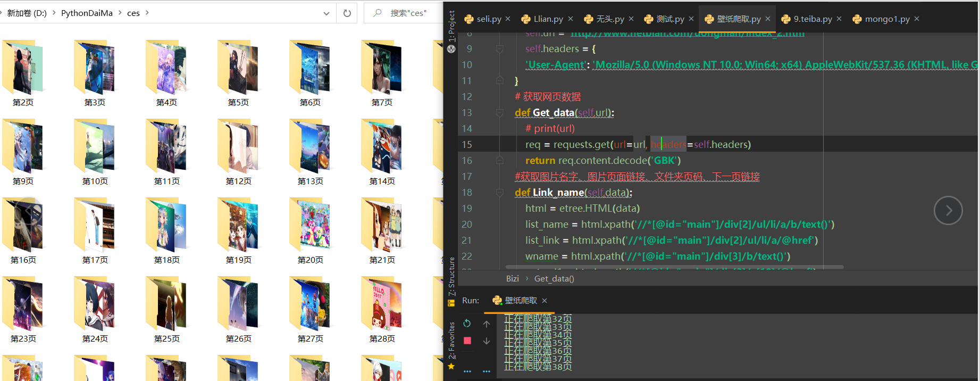Close the 壁纸爬取 run tab

(x=545, y=301)
